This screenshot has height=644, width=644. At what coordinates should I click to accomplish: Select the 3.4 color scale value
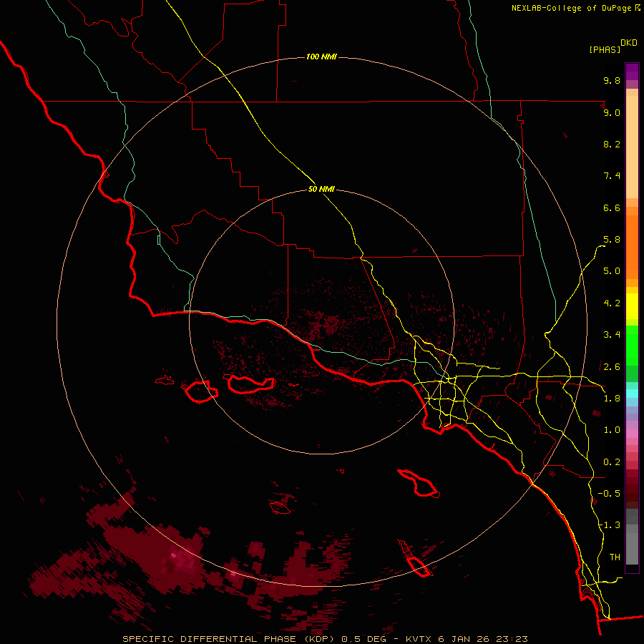pyautogui.click(x=612, y=335)
